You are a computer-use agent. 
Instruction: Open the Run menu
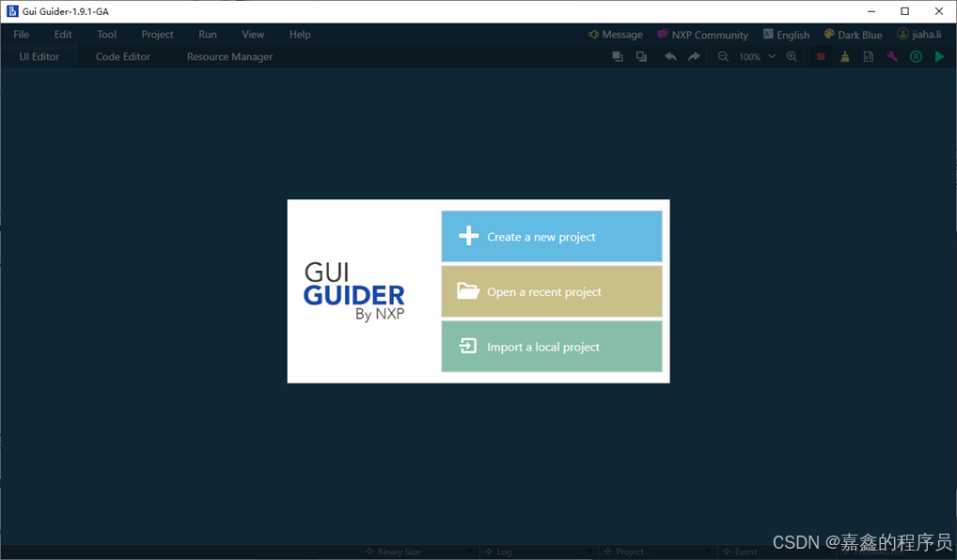click(208, 34)
